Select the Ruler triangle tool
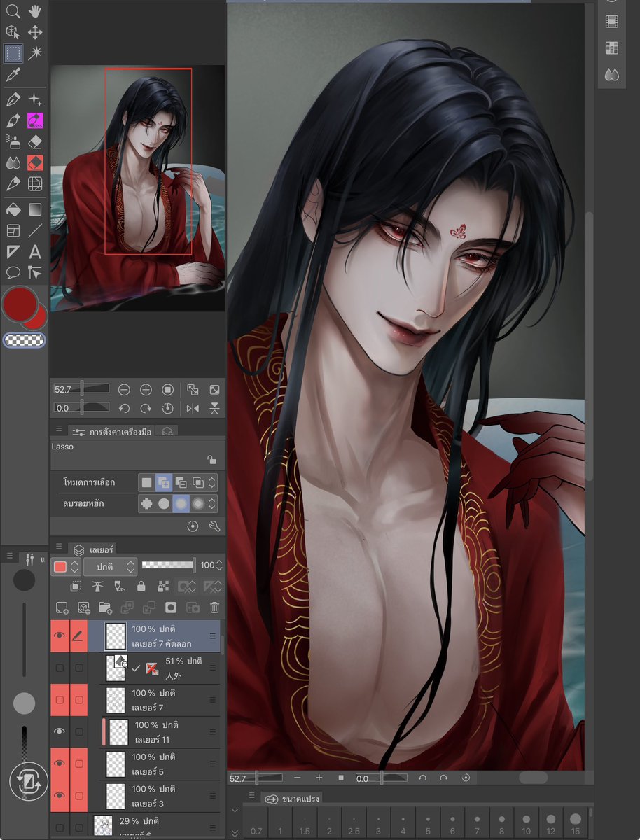 coord(13,252)
